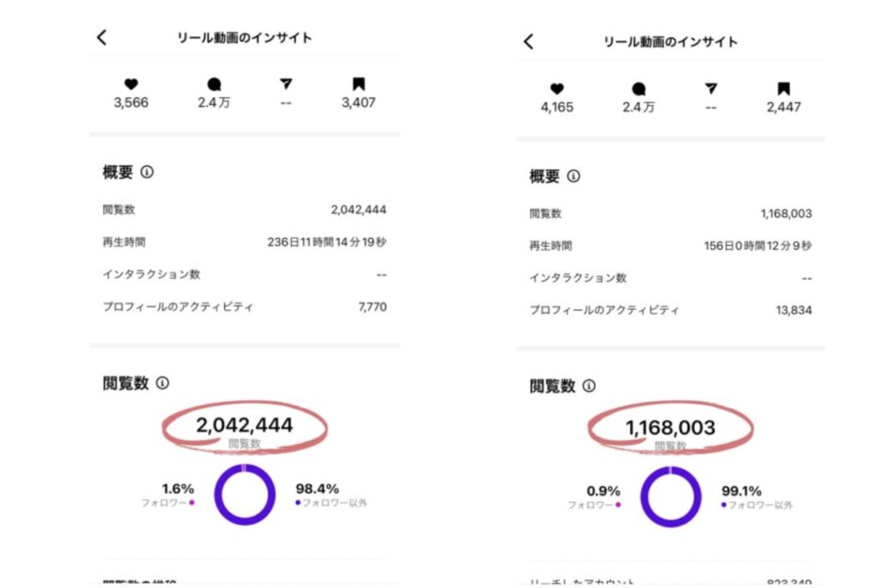Click the right donut chart ring
Image resolution: width=875 pixels, height=588 pixels.
point(647,498)
